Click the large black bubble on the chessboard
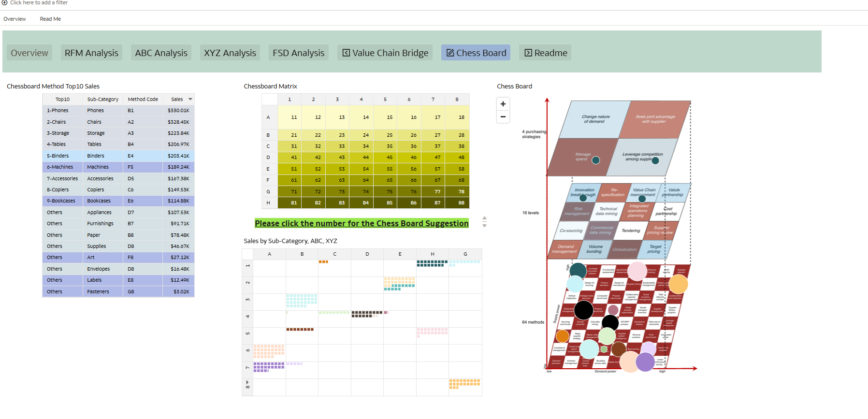 click(583, 310)
